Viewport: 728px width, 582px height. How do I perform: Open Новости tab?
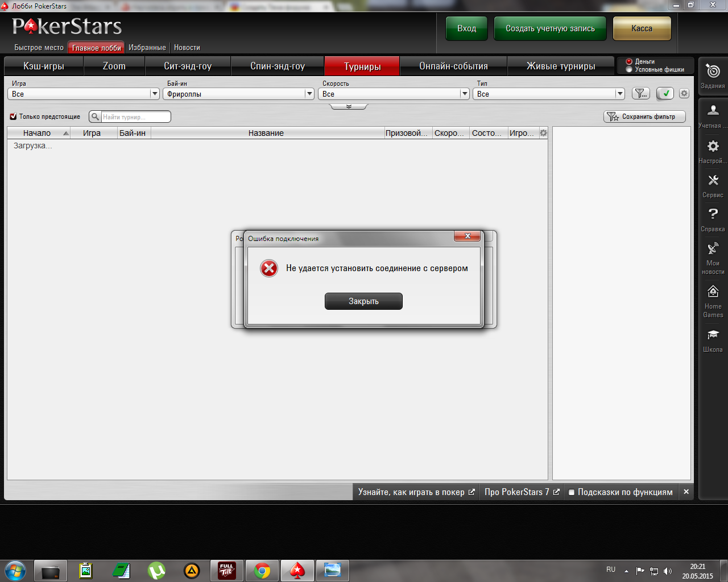(x=187, y=48)
